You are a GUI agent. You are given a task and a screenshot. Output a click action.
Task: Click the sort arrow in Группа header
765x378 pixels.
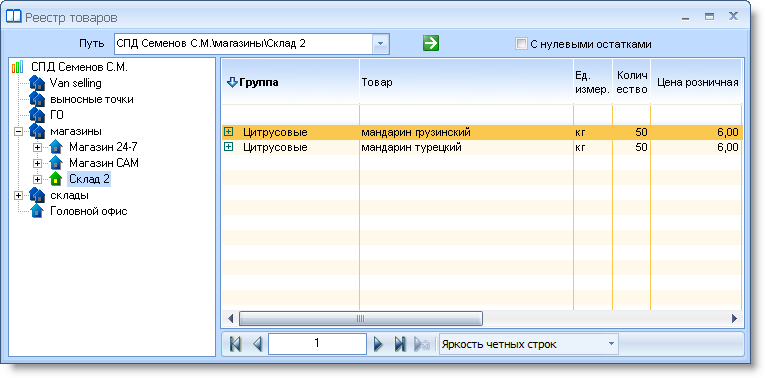pos(232,82)
